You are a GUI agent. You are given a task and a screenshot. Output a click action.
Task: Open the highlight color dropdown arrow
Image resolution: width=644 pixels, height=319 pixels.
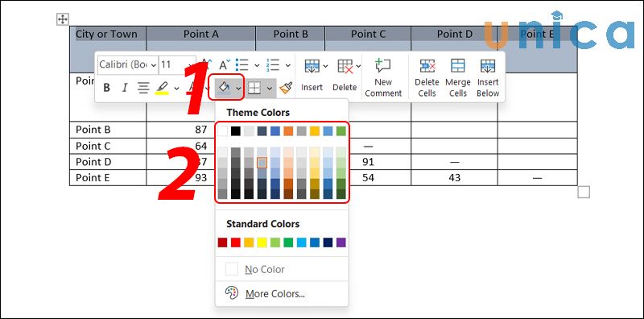pyautogui.click(x=176, y=88)
